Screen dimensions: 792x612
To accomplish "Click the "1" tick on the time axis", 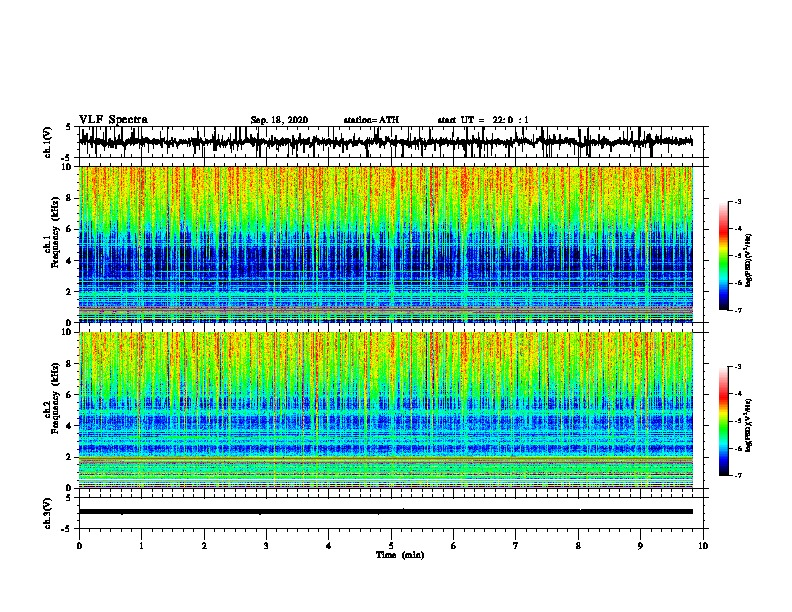I will click(x=141, y=545).
